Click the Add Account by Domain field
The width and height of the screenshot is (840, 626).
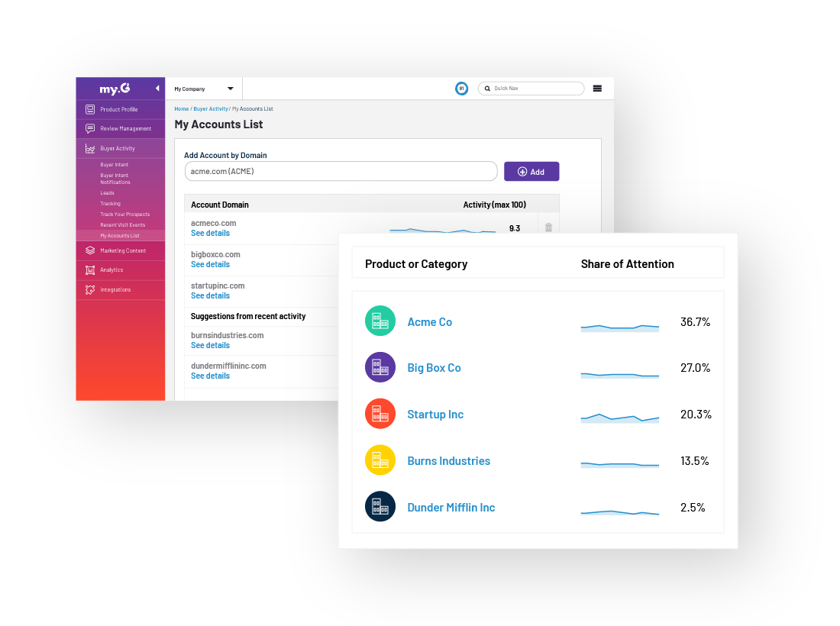[x=341, y=172]
